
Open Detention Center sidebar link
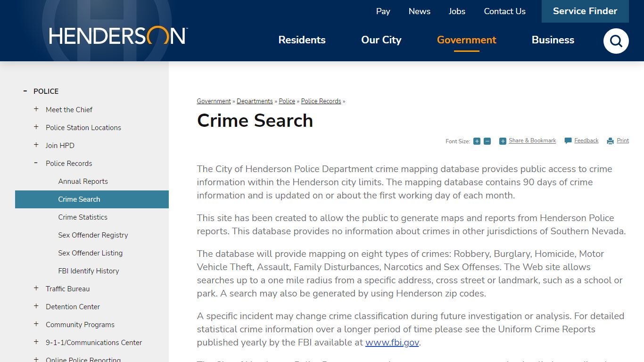tap(73, 307)
